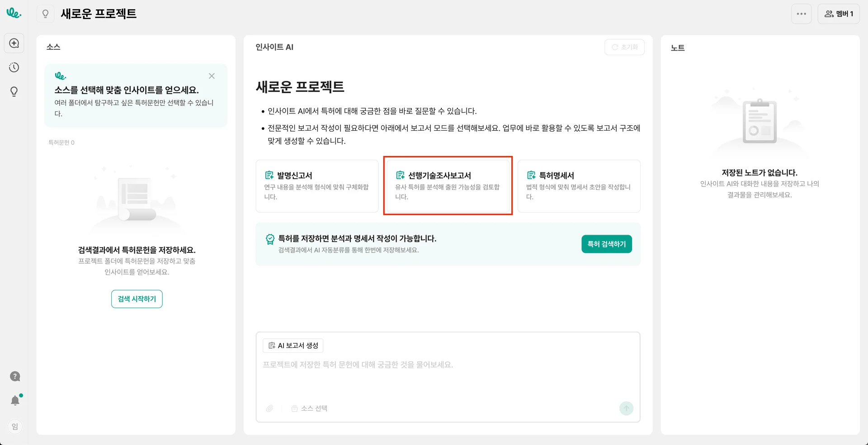
Task: Open the 소스 선택 source selector
Action: [310, 408]
